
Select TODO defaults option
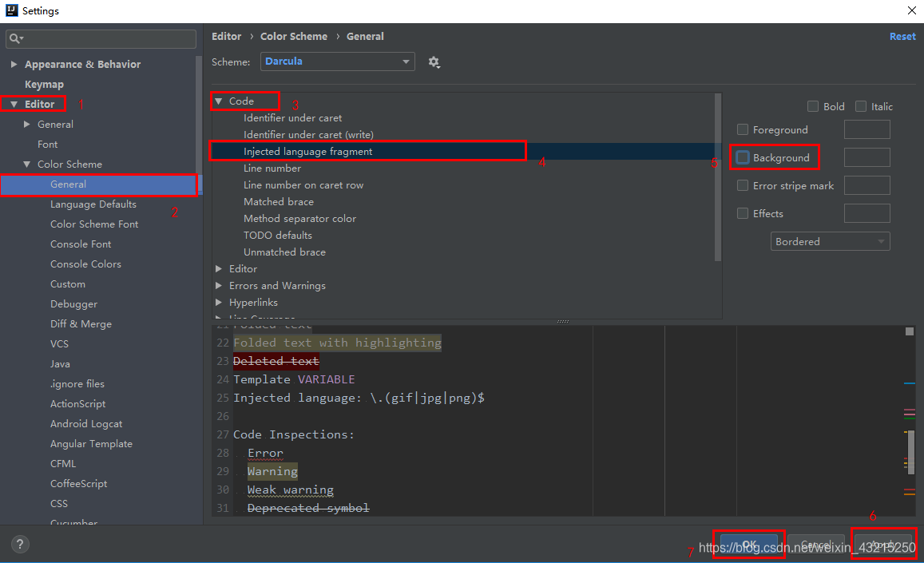pyautogui.click(x=278, y=236)
